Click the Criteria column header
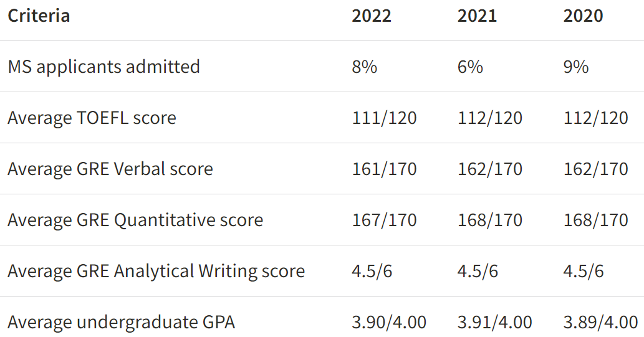This screenshot has width=644, height=337. 39,16
